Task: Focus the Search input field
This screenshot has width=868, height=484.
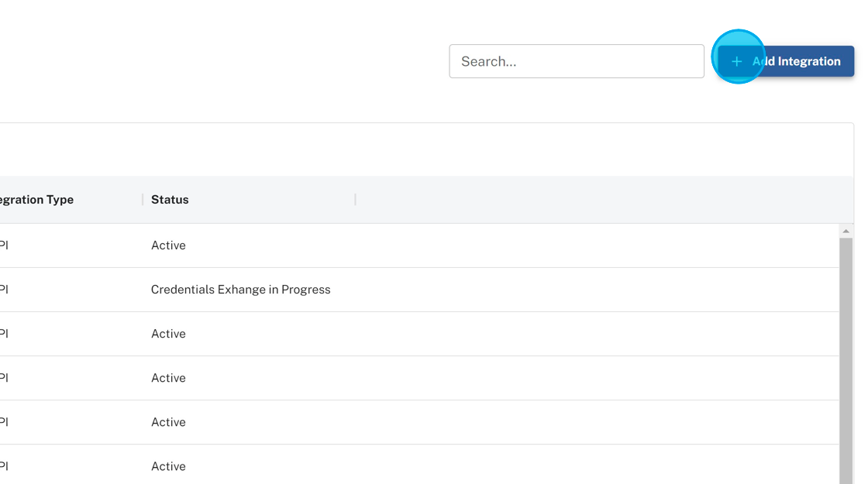Action: coord(576,61)
